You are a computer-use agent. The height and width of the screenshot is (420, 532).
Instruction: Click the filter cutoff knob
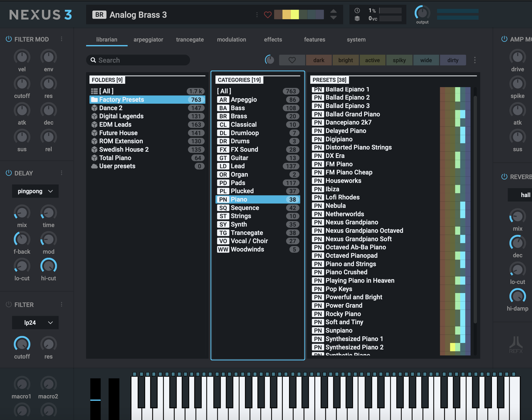[x=22, y=344]
